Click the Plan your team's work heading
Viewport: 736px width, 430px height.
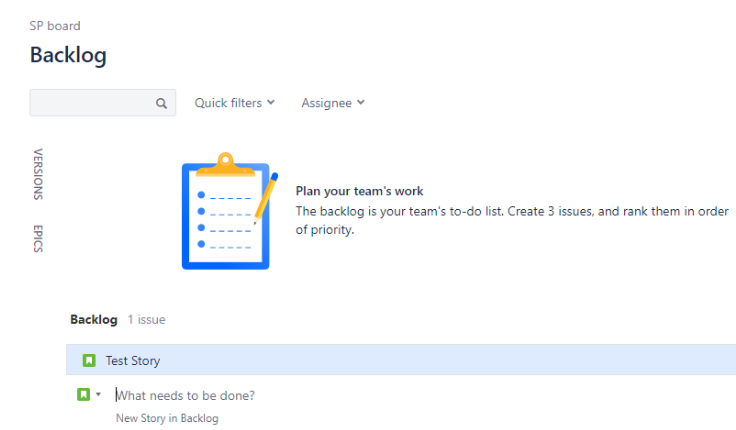pos(360,191)
